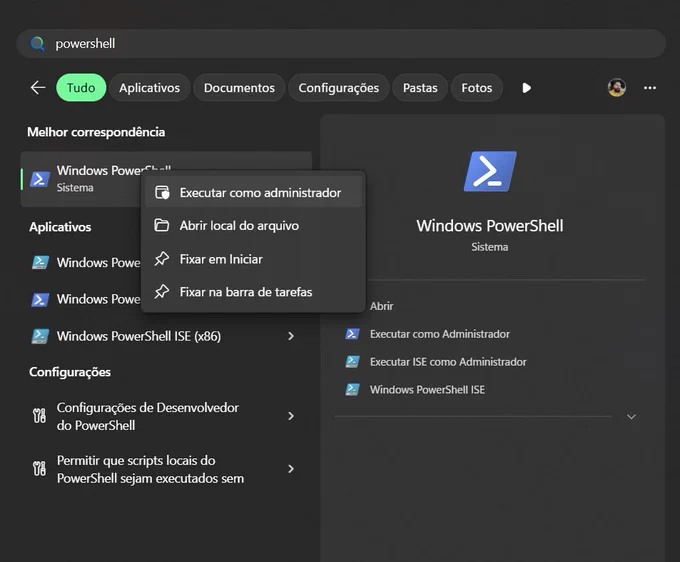
Task: Click large PowerShell logo in details pane
Action: point(490,171)
